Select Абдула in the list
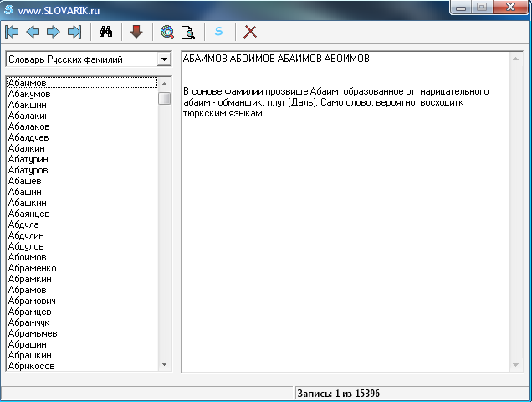 82,224
